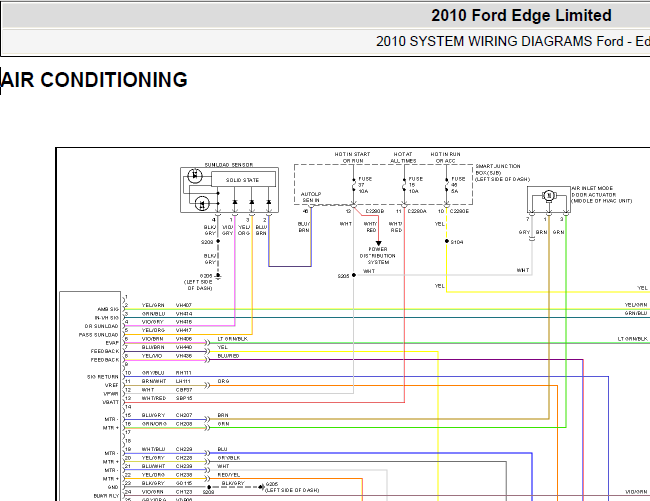
Task: Click the upper photodiode symbol in sunload sensor
Action: 195,176
